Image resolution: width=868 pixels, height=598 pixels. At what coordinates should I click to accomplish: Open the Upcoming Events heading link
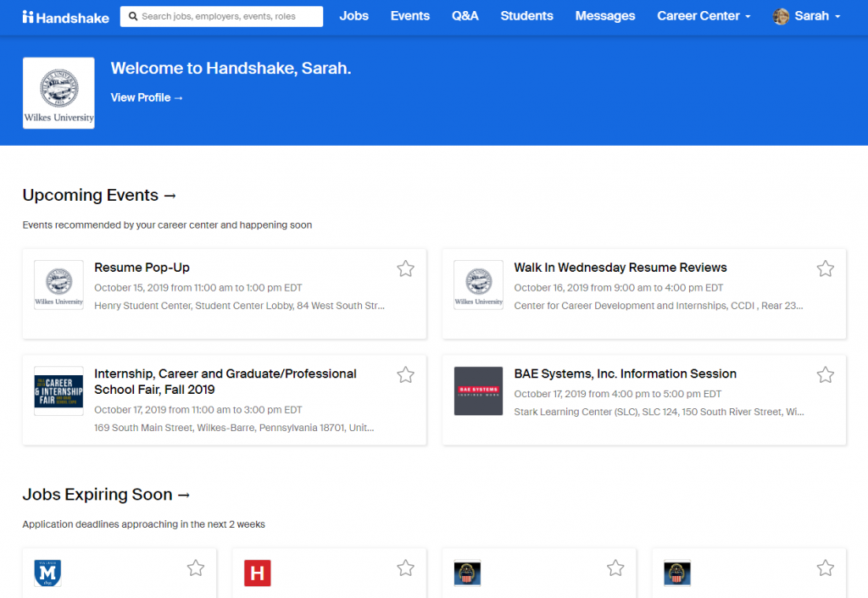99,196
